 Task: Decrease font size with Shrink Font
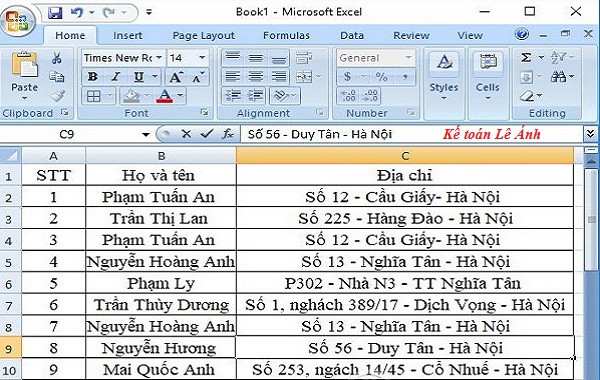[x=198, y=77]
